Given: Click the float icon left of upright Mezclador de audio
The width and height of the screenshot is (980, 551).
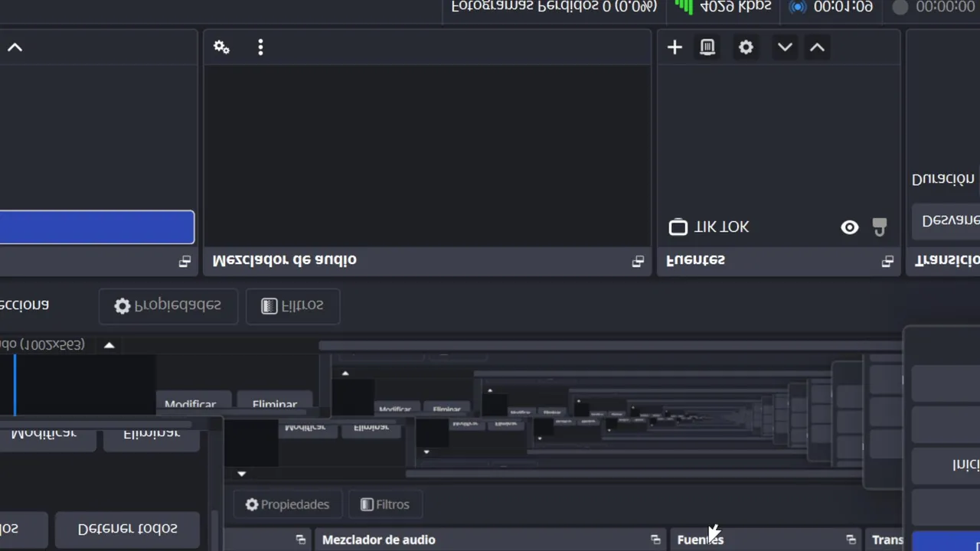Looking at the screenshot, I should click(301, 540).
